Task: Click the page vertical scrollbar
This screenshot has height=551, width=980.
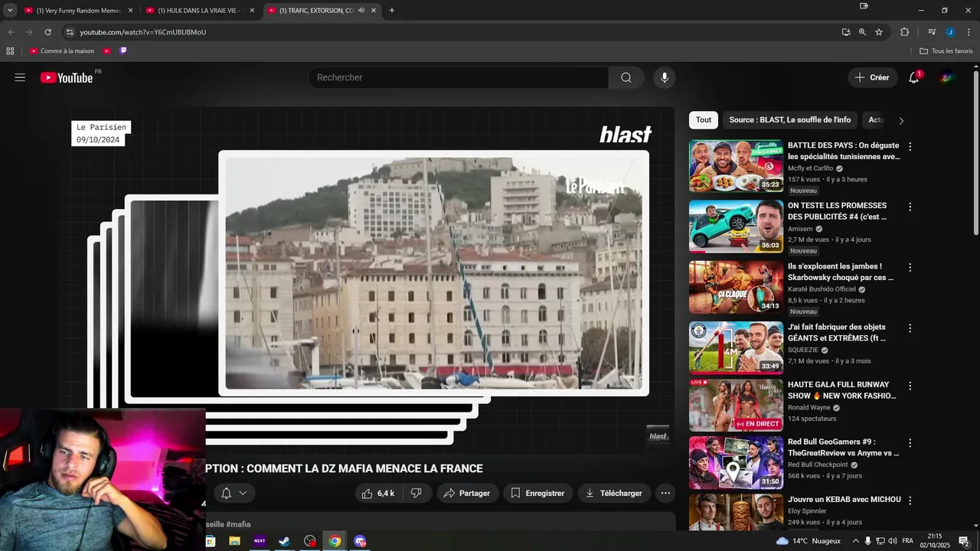Action: pyautogui.click(x=976, y=153)
